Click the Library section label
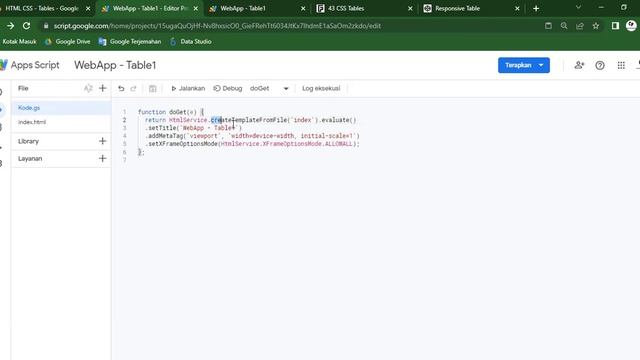 click(28, 141)
